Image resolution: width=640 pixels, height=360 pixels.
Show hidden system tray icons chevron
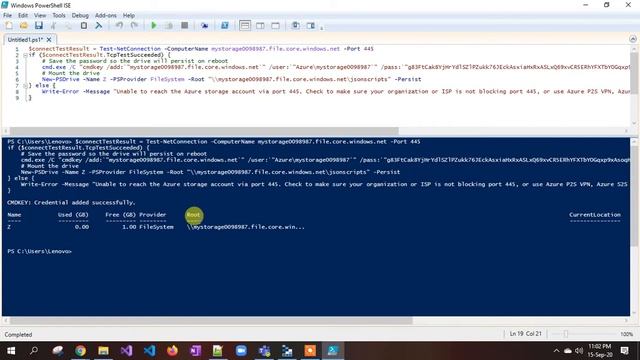[556, 351]
